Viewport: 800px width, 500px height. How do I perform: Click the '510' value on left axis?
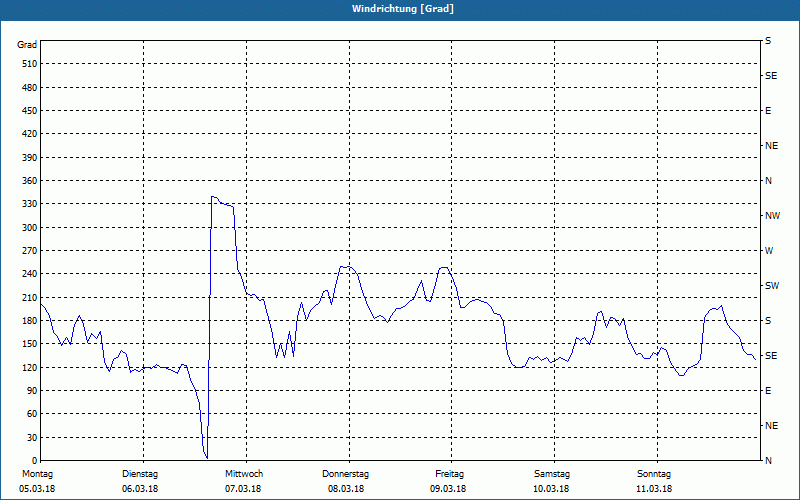[31, 64]
